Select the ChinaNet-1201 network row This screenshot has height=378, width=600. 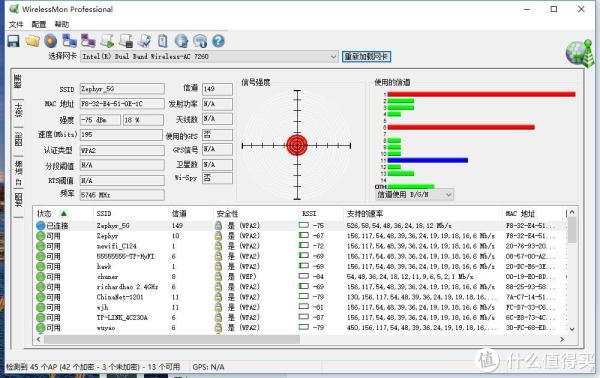[301, 297]
